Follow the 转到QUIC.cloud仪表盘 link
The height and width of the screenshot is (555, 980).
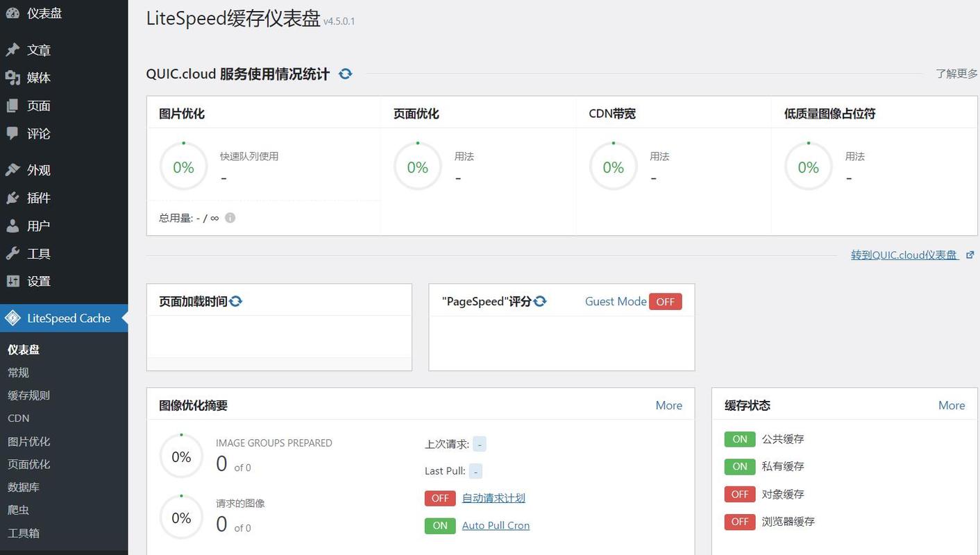point(905,255)
